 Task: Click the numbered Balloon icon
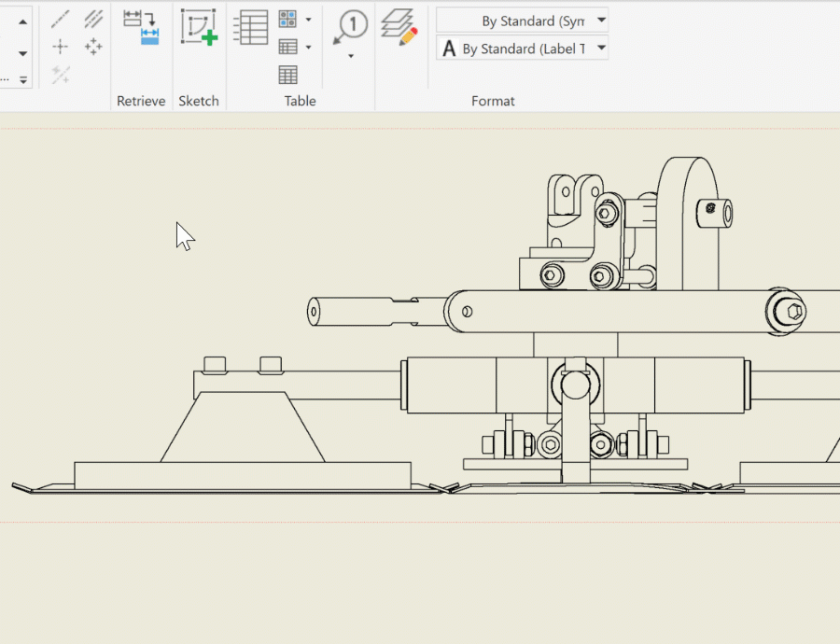(x=351, y=27)
